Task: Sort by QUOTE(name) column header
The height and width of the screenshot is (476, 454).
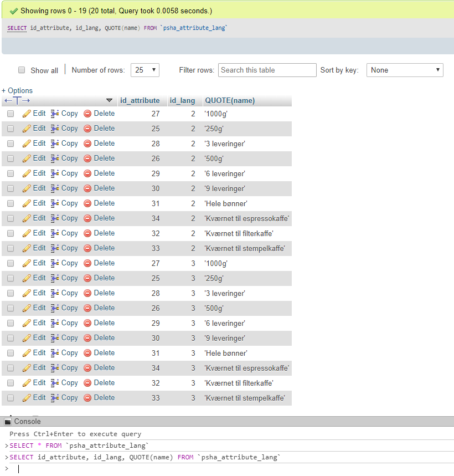Action: [x=230, y=100]
